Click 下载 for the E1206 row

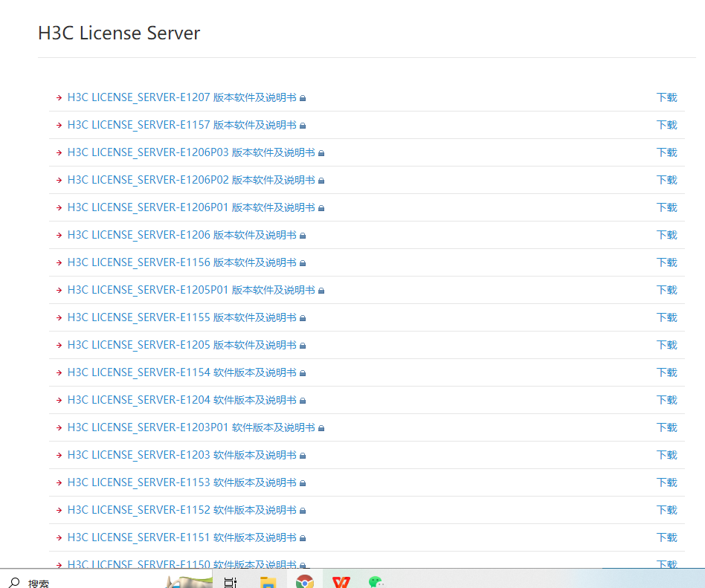coord(667,235)
